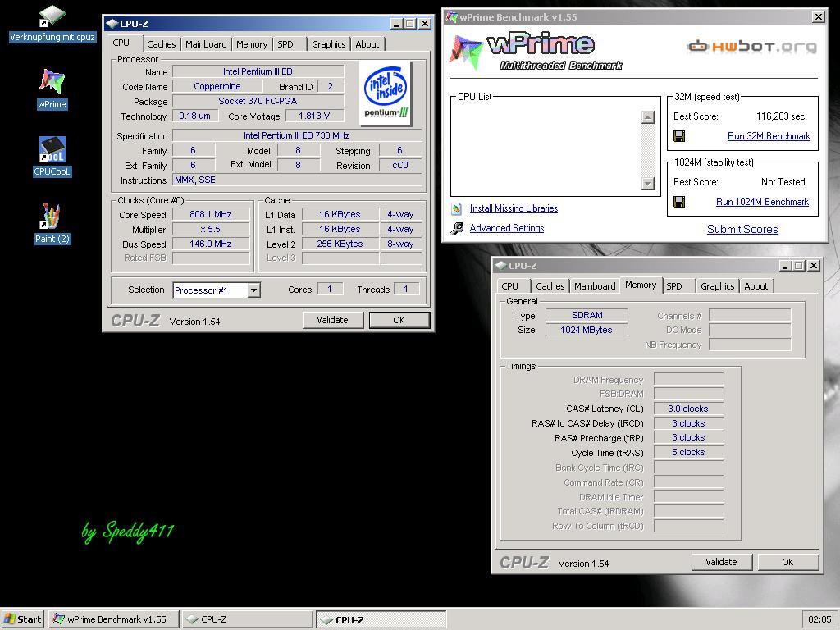
Task: Click the wPrime title bar icon
Action: coord(452,17)
